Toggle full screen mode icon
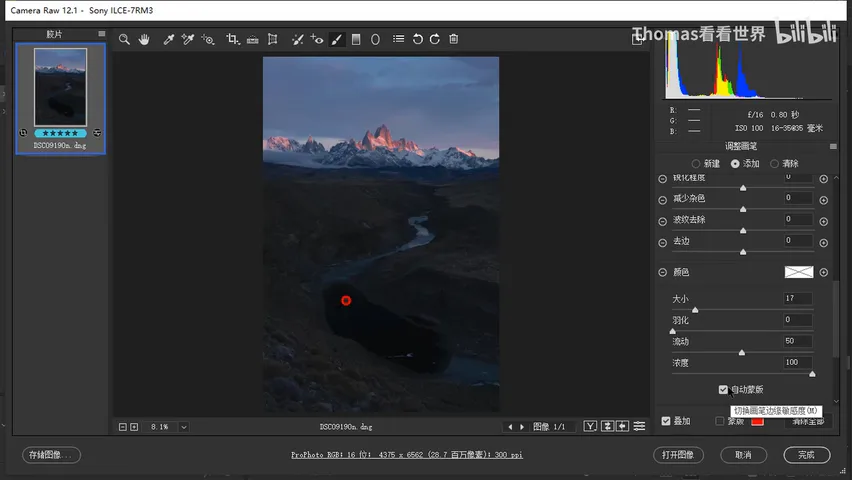 click(x=637, y=39)
